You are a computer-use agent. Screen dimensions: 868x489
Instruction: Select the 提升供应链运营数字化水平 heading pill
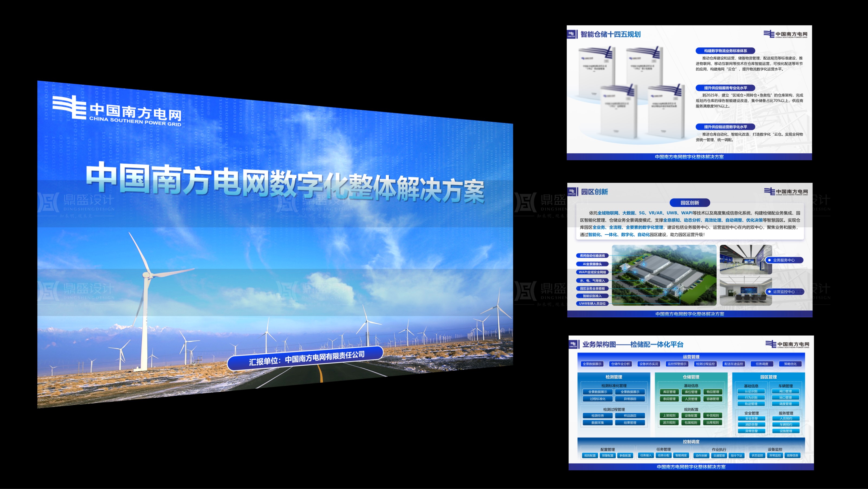[x=725, y=127]
